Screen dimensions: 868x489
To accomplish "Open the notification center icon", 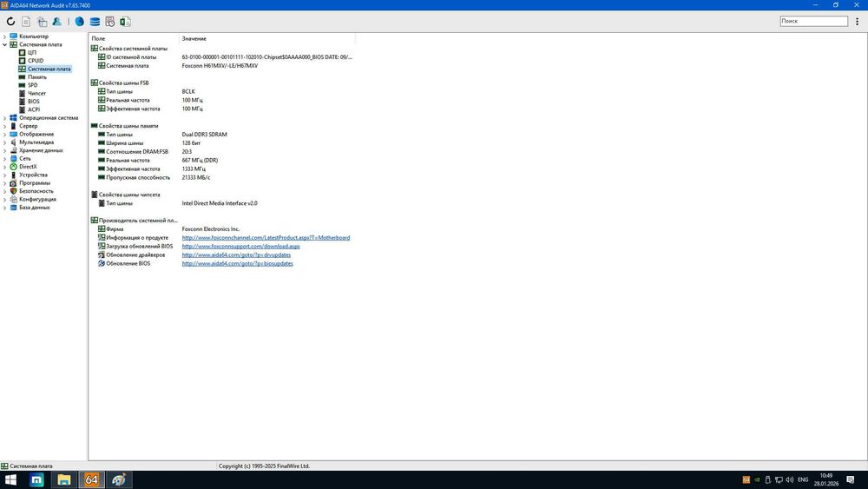I will pos(851,479).
